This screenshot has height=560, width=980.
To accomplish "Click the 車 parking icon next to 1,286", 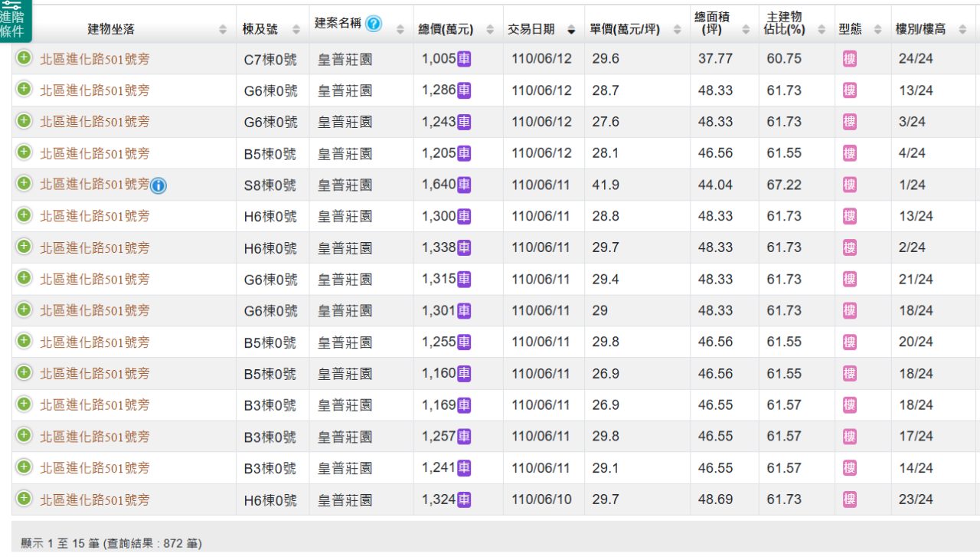I will (x=464, y=90).
